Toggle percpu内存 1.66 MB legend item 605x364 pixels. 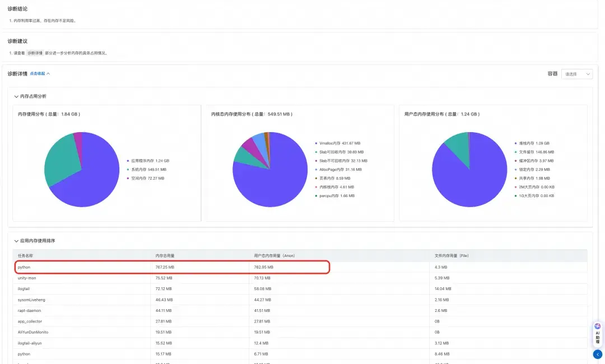click(334, 196)
